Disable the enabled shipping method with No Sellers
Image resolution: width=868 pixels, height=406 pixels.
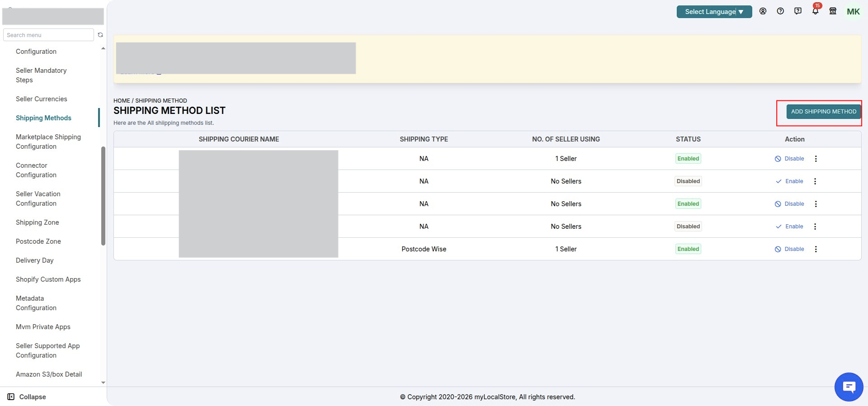pos(789,204)
